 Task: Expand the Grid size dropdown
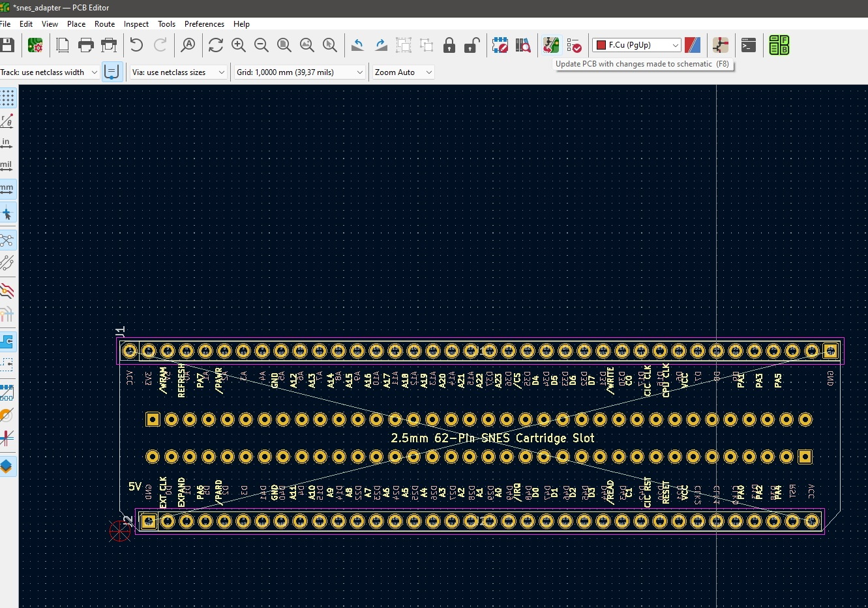300,72
